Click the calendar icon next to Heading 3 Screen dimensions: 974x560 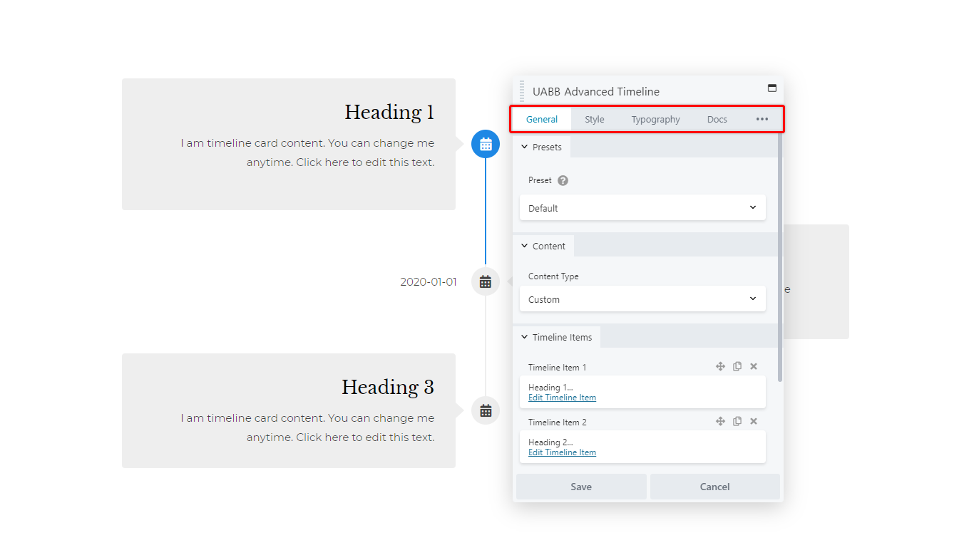click(x=486, y=410)
